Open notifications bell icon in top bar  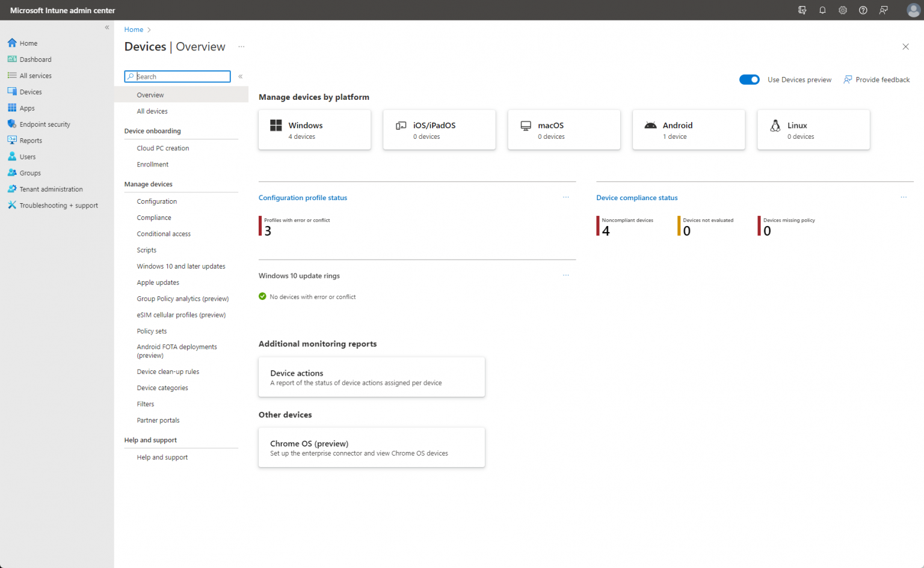(822, 10)
